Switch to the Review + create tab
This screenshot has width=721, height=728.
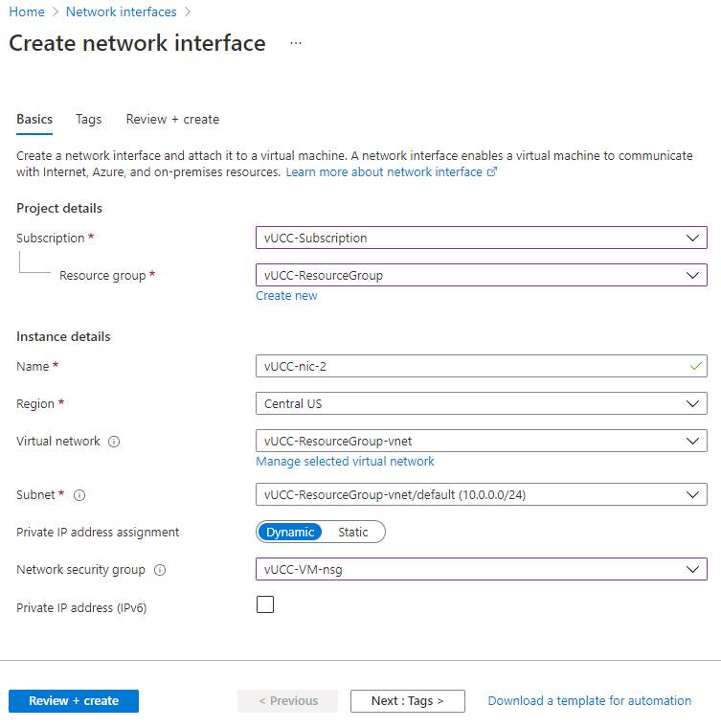[x=172, y=120]
